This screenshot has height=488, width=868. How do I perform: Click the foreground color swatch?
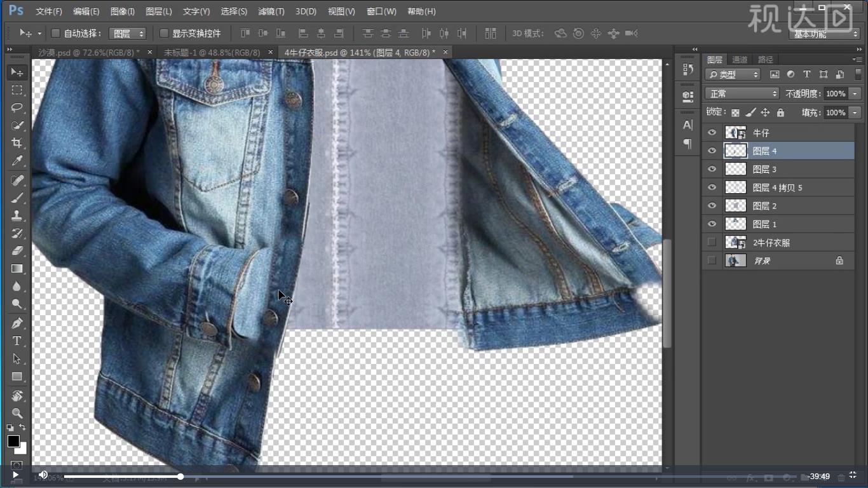point(13,441)
